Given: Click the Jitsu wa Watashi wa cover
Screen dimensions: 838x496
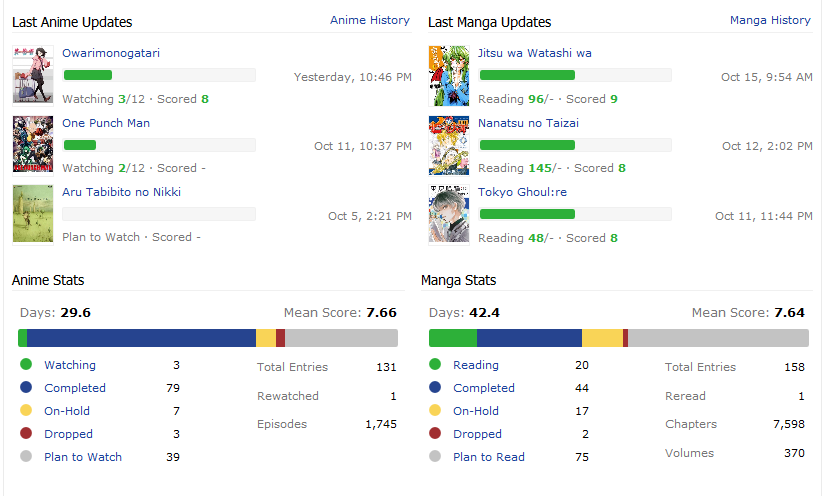Looking at the screenshot, I should click(449, 75).
